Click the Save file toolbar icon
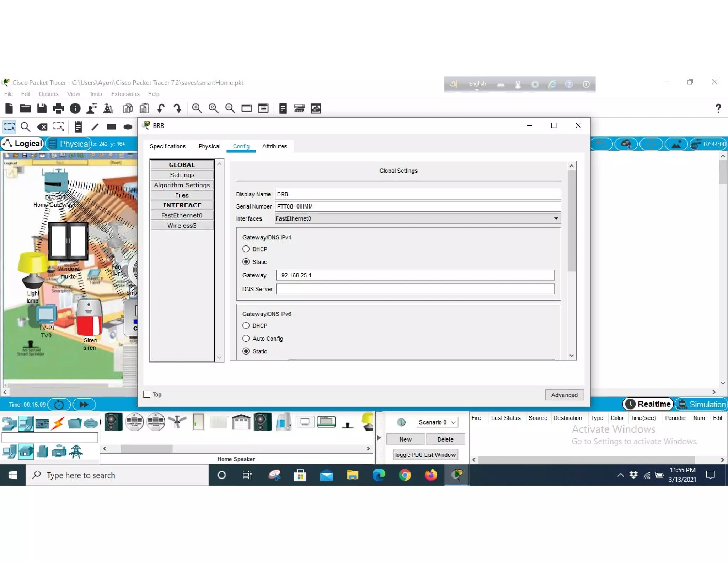 (x=42, y=108)
